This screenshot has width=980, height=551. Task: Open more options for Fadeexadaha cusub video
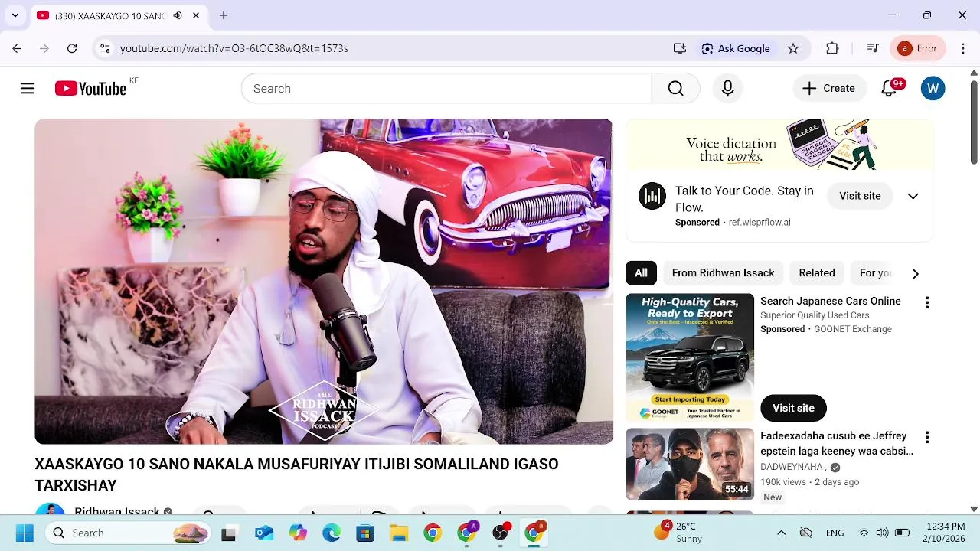tap(927, 438)
